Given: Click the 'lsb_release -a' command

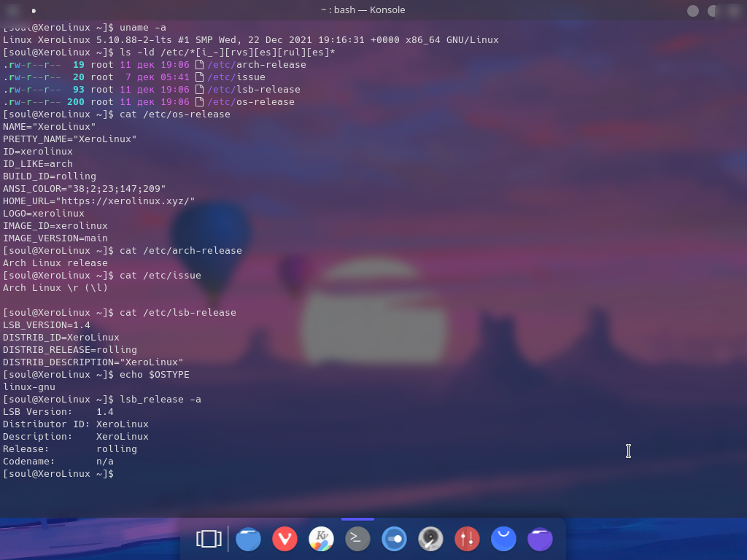Looking at the screenshot, I should (x=160, y=400).
